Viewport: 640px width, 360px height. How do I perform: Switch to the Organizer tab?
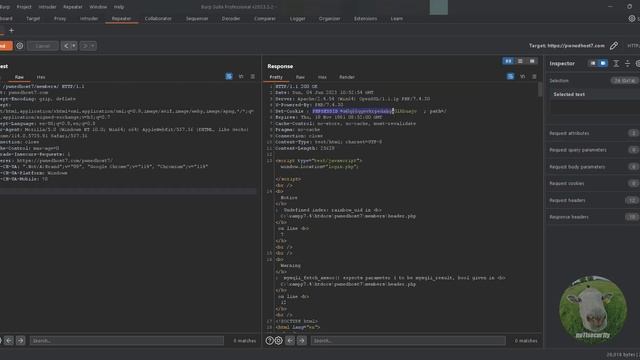point(329,18)
